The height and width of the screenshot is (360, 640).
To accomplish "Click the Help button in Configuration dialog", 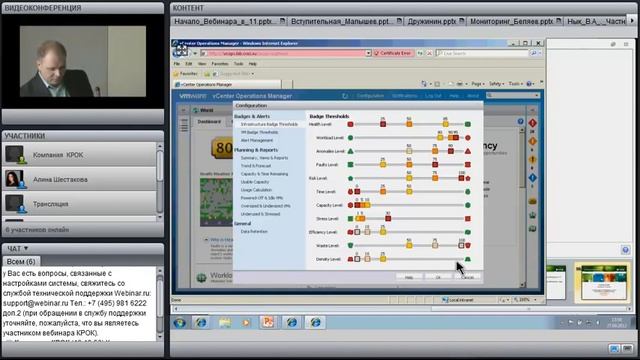I will [x=409, y=277].
